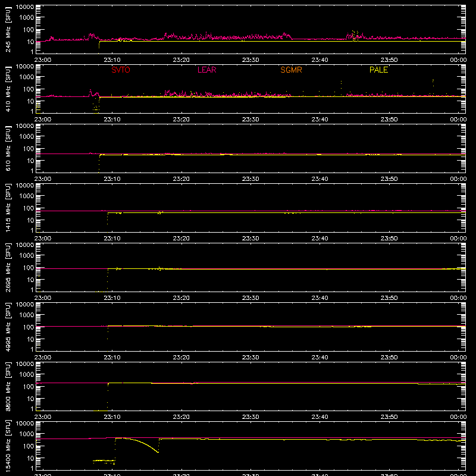Click the 2695 MHz [SFU] axis label
Screen dimensions: 476x476
point(8,267)
